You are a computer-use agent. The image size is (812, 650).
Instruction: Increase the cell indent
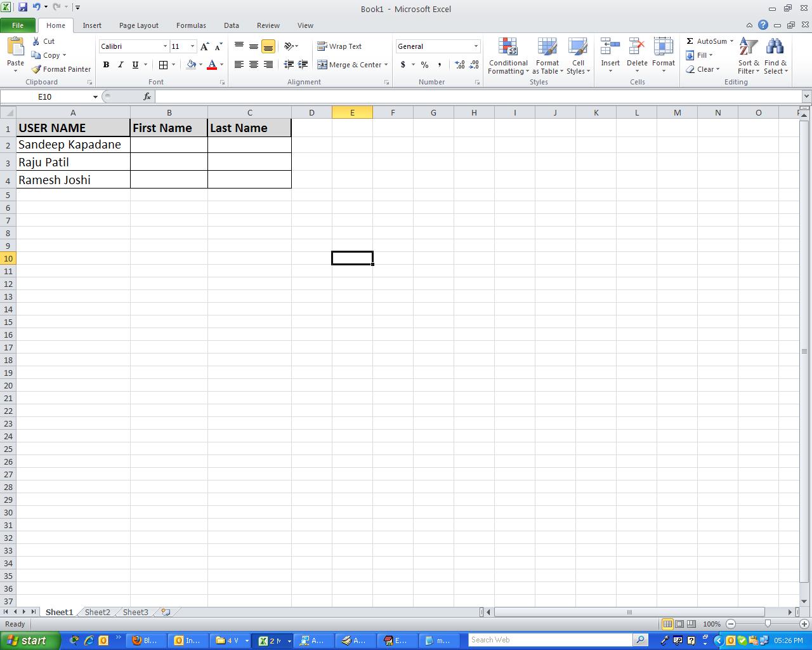pyautogui.click(x=303, y=65)
